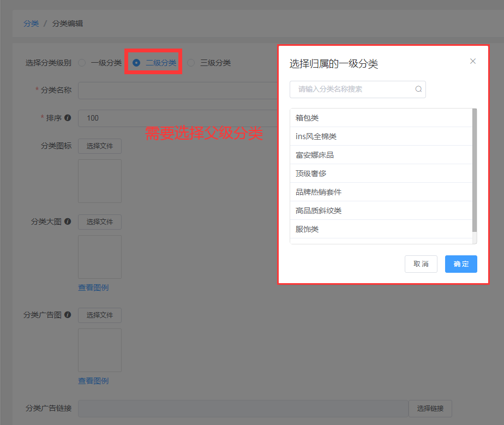Open the 分类 breadcrumb link

(31, 23)
